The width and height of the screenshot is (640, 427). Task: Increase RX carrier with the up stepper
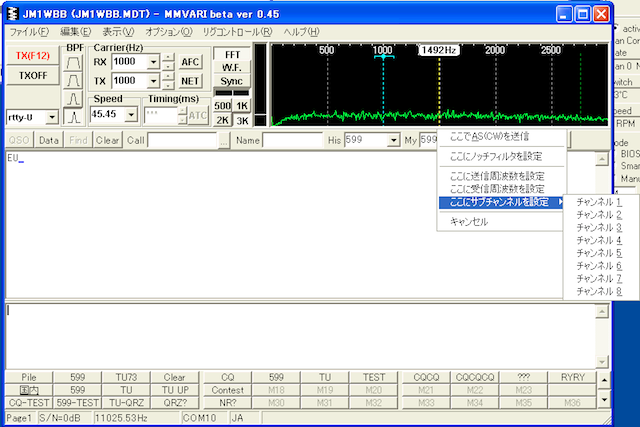coord(168,58)
